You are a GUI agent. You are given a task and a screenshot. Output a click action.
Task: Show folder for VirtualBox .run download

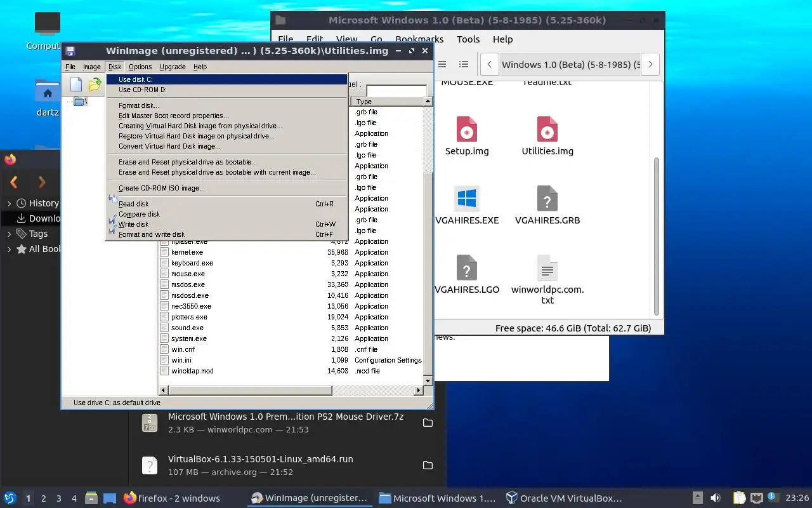point(428,465)
